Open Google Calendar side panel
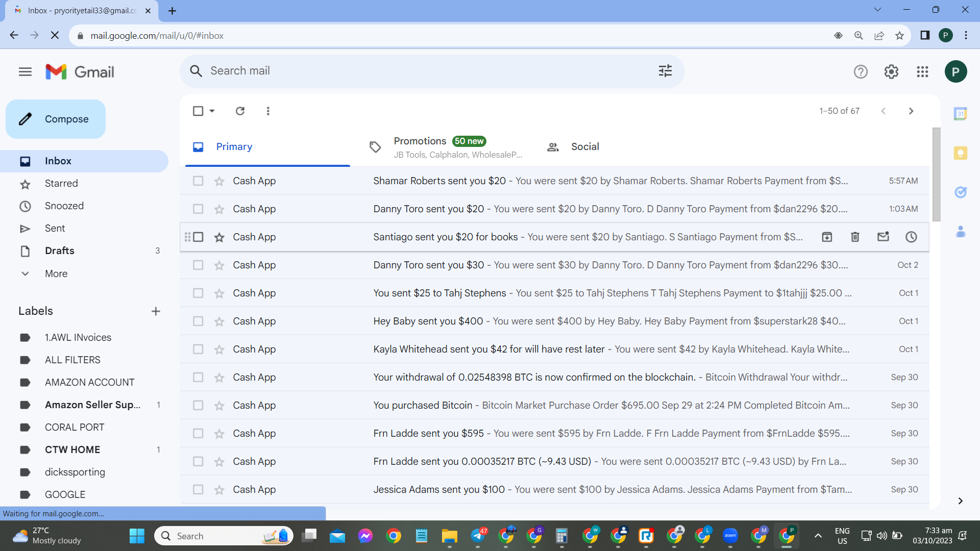 click(961, 114)
